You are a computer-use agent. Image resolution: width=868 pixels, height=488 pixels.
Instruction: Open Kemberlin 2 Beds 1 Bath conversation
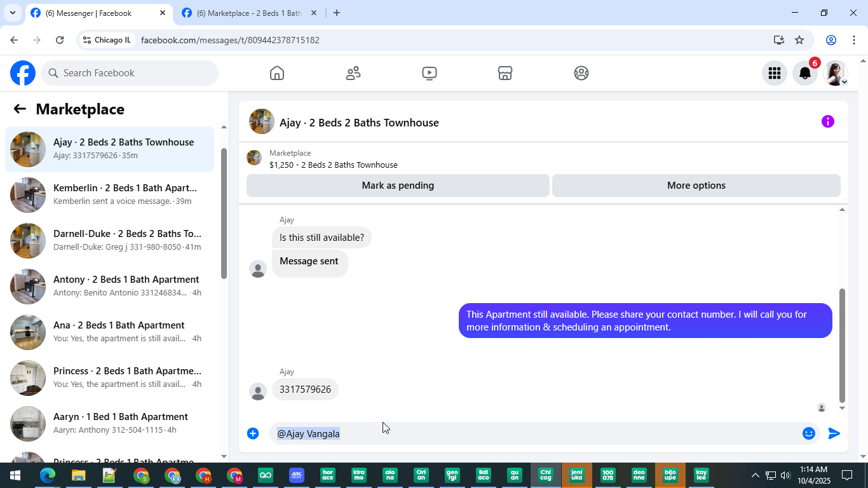109,195
